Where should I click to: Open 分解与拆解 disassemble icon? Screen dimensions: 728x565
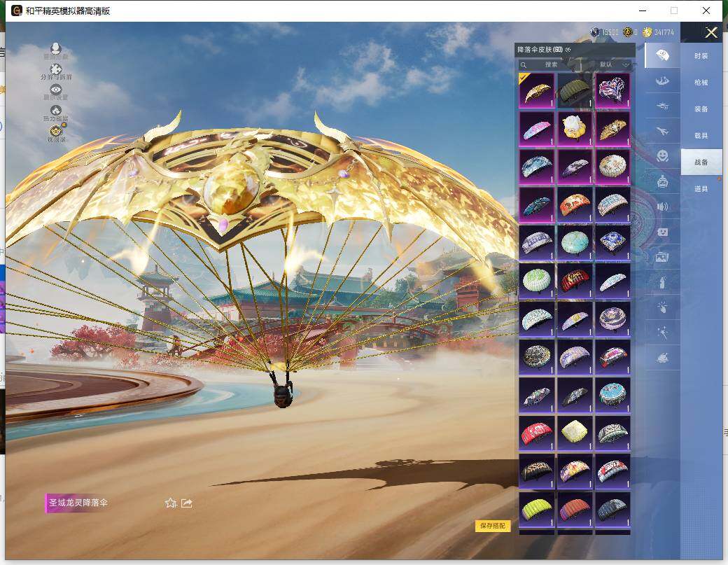pos(56,71)
